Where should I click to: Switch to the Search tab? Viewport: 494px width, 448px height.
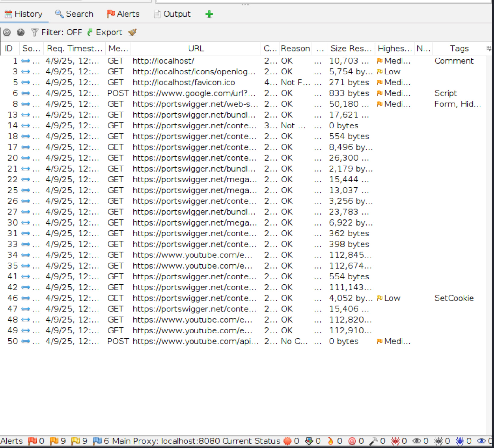(74, 14)
